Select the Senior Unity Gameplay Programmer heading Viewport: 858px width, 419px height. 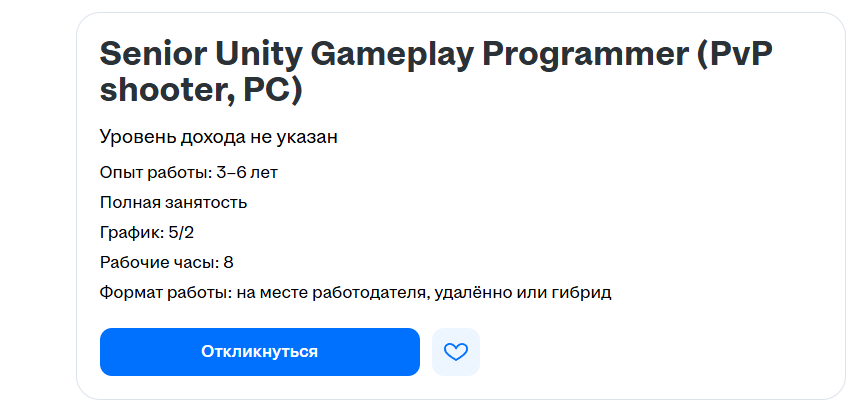click(x=436, y=72)
